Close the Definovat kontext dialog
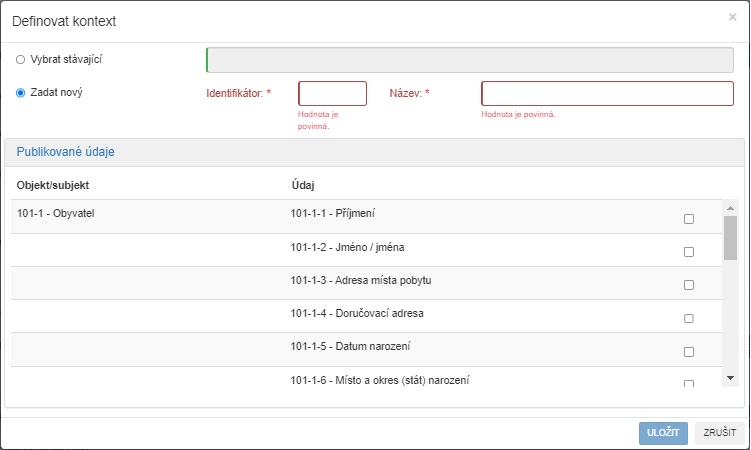The height and width of the screenshot is (450, 751). 732,17
